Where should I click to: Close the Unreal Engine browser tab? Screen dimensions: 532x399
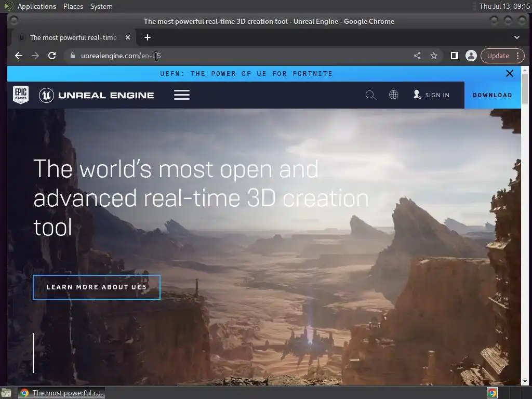pos(128,37)
